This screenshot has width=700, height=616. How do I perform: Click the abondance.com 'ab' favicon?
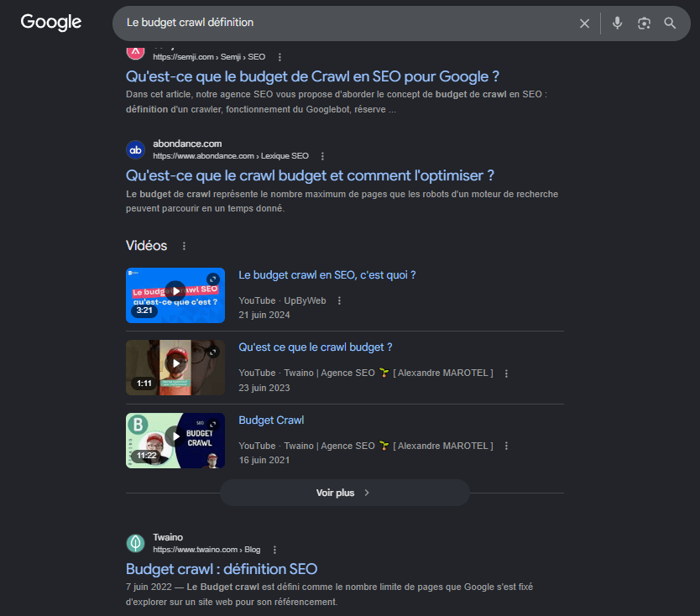(135, 150)
